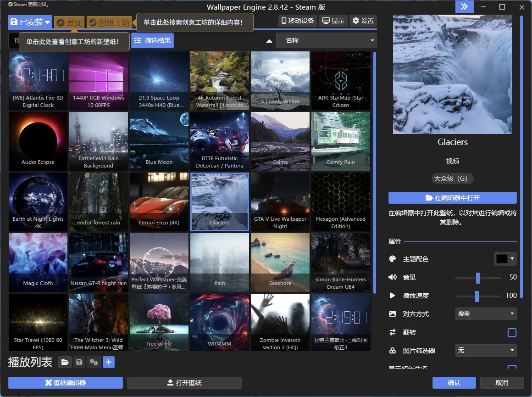The height and width of the screenshot is (397, 532).
Task: Select Tree of life wallpaper
Action: [x=159, y=322]
